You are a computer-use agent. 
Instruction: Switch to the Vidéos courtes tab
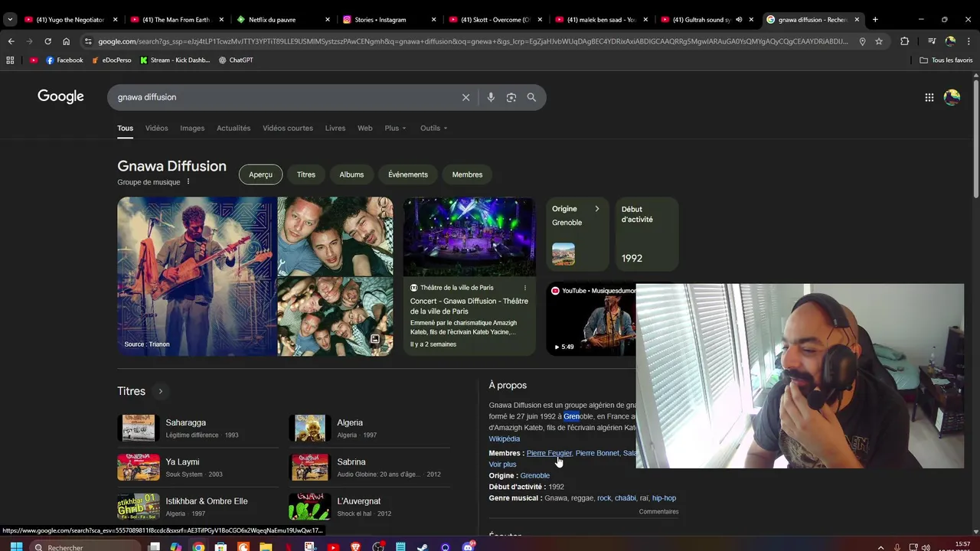[x=288, y=128]
